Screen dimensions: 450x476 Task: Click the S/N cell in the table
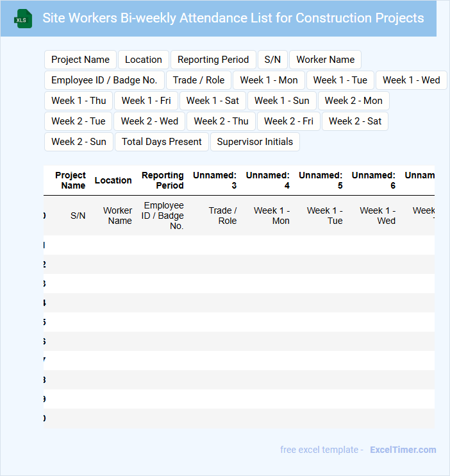click(78, 216)
